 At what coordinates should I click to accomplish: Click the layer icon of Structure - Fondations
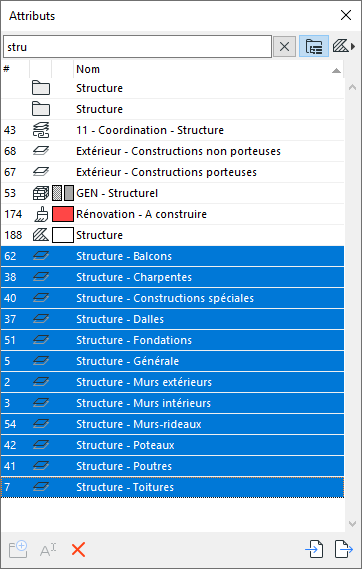click(x=41, y=340)
